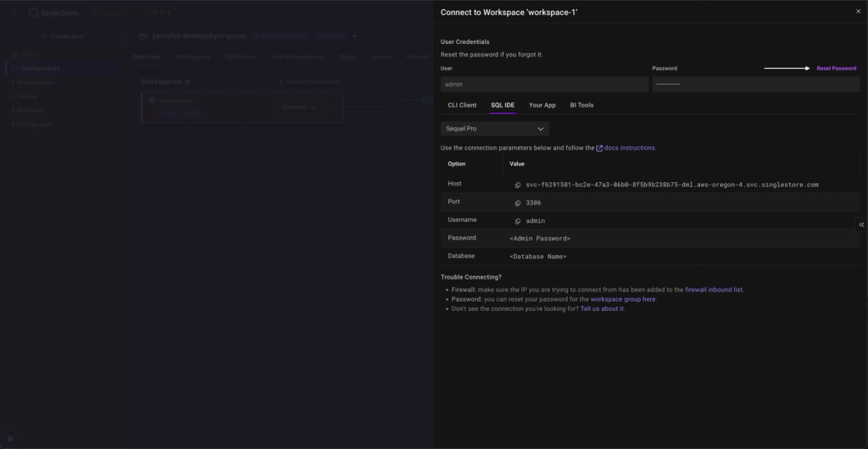Expand the Configuration sidebar section

coord(34,125)
